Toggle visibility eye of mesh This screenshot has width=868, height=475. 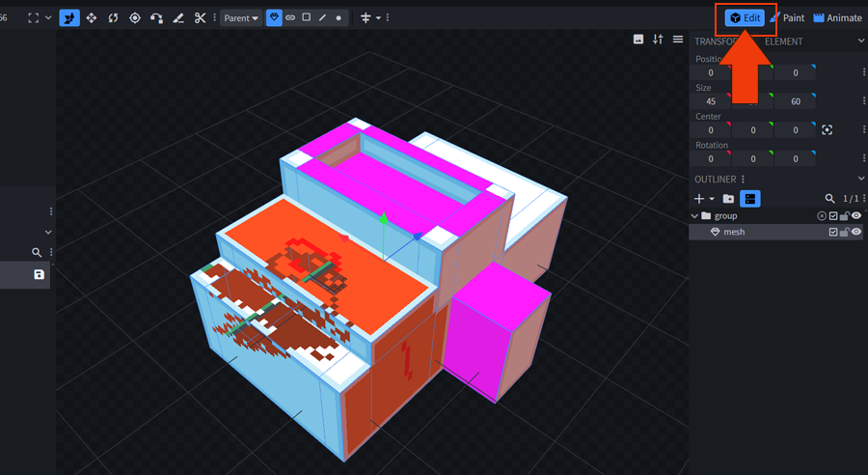click(855, 232)
